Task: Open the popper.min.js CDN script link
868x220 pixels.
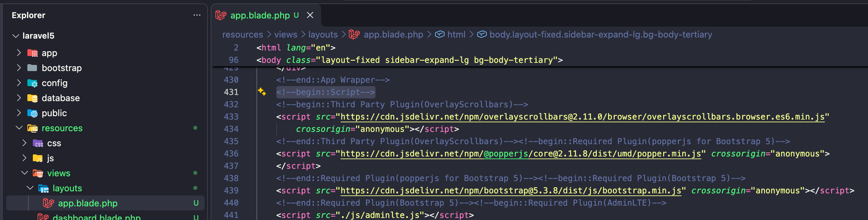Action: [x=521, y=154]
